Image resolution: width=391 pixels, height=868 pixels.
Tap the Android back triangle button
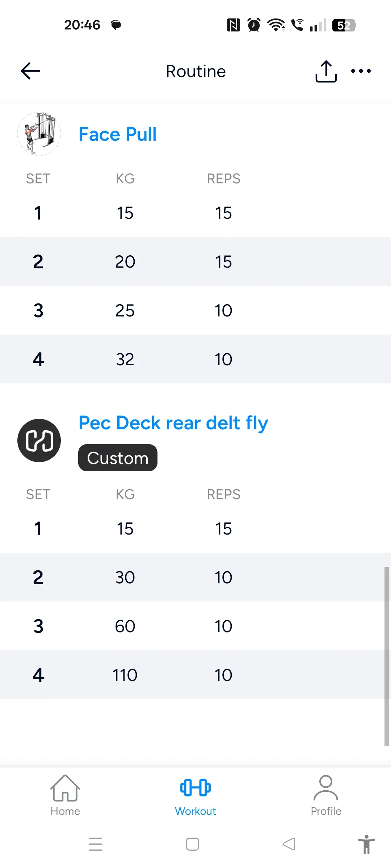click(x=289, y=844)
